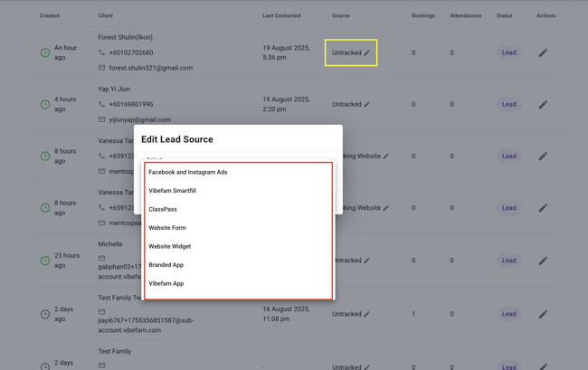Click Edit Lead Source dialog title

coord(177,139)
